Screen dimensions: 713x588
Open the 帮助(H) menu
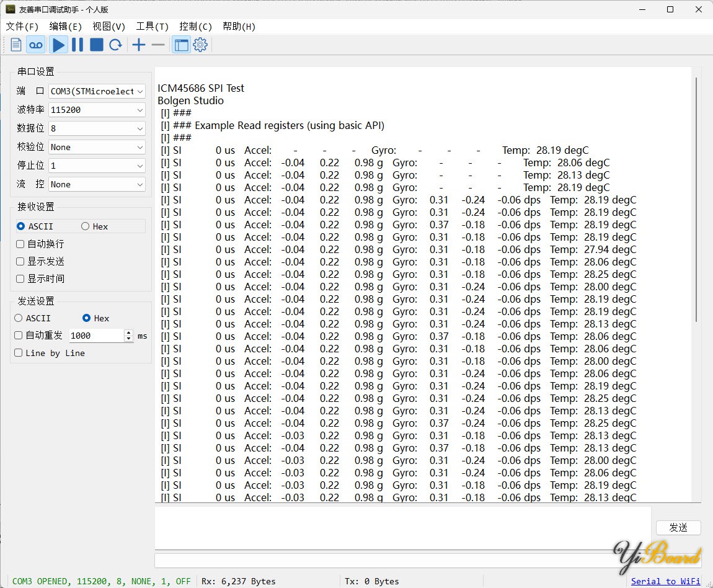coord(239,27)
